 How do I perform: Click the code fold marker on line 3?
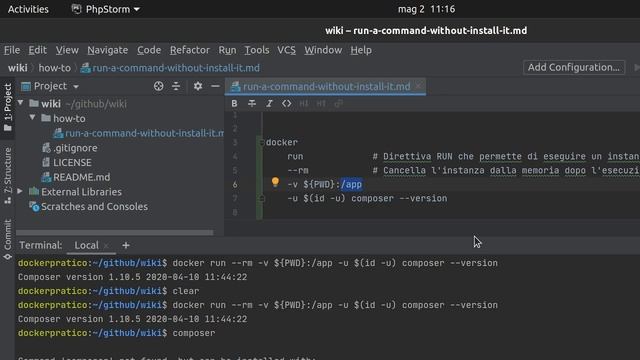pos(262,142)
